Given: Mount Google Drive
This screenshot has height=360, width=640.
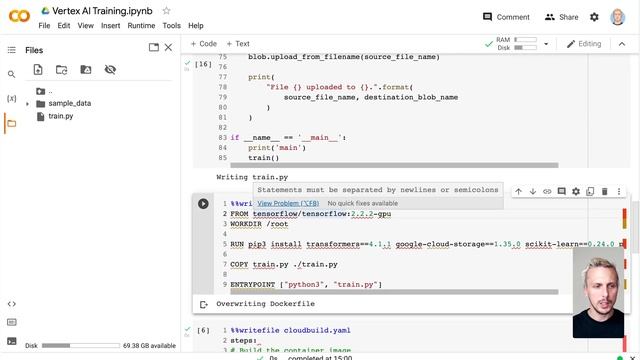Looking at the screenshot, I should (86, 70).
